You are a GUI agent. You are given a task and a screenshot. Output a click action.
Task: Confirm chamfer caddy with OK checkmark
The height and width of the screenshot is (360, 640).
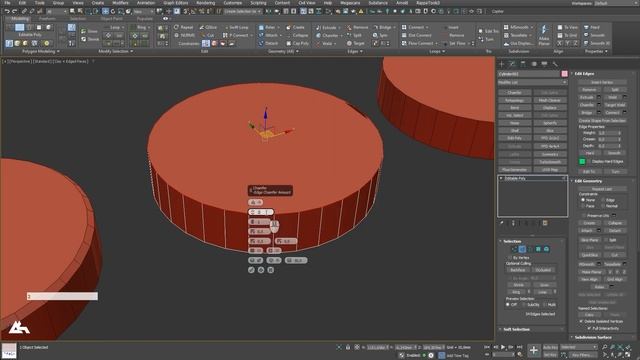pyautogui.click(x=251, y=270)
